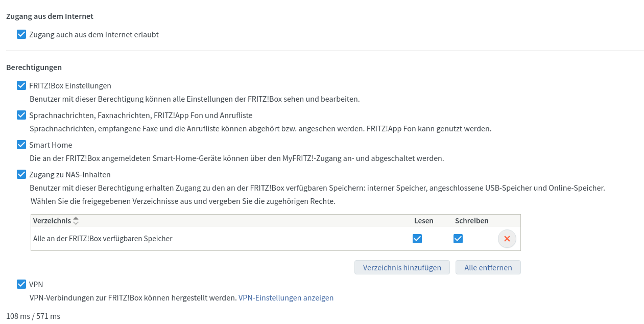Viewport: 644px width, 324px height.
Task: Click the 108 ms / 571 ms timing text
Action: 33,316
